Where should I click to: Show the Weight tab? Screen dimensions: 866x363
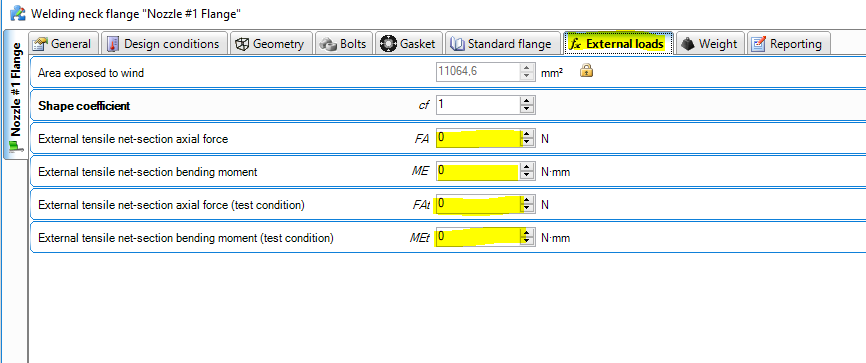click(x=709, y=44)
